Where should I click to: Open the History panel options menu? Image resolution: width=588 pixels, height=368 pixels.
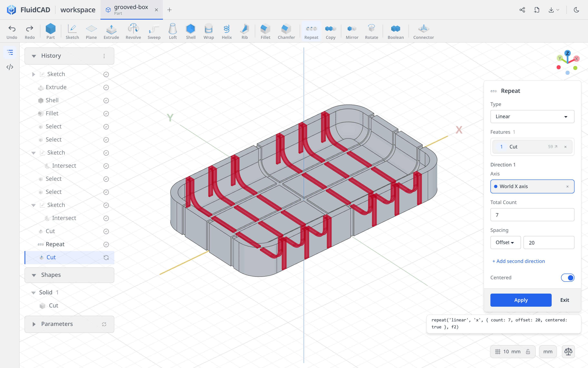pos(104,56)
